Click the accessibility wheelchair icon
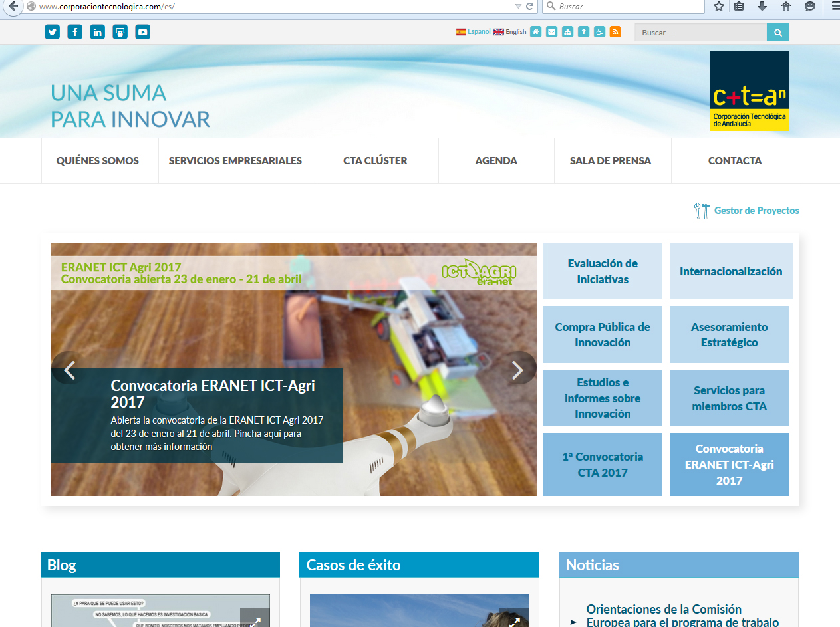The height and width of the screenshot is (627, 840). pyautogui.click(x=599, y=31)
